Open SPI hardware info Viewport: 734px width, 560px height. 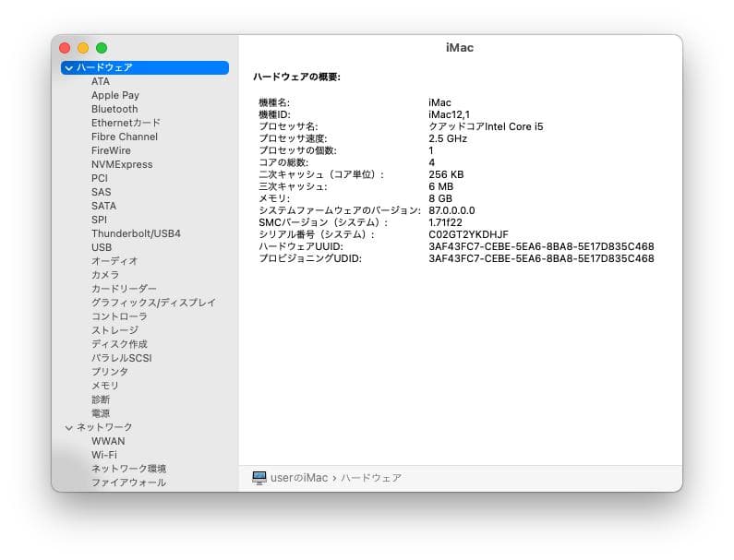99,220
